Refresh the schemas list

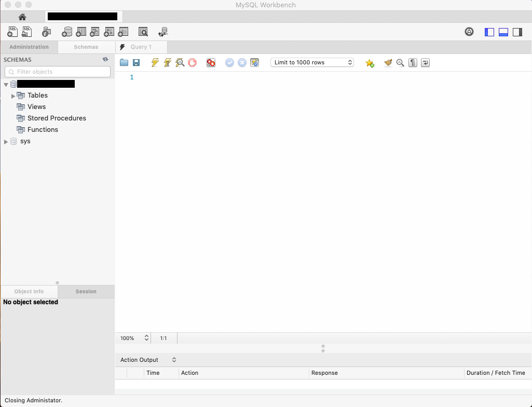pos(105,59)
